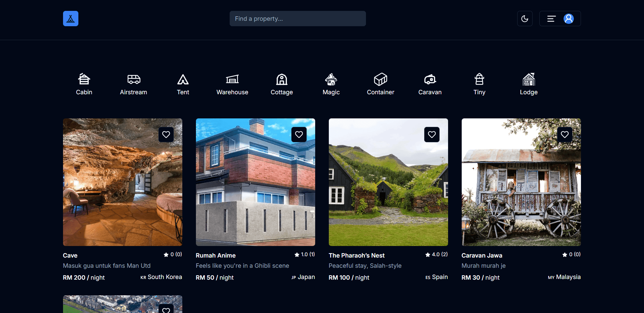Filter by Airstream category
This screenshot has height=313, width=644.
point(134,84)
